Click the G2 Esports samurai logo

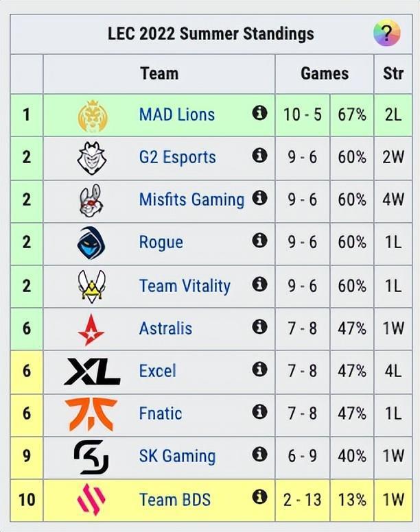point(92,158)
